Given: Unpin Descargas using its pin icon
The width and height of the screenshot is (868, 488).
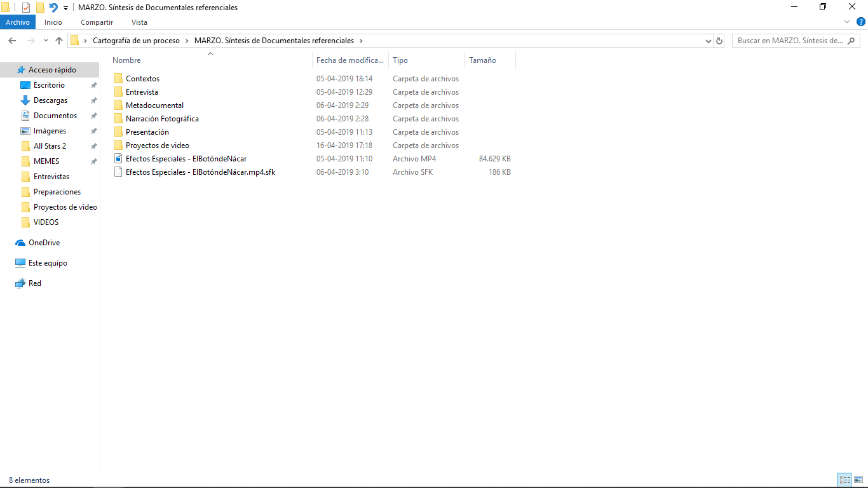Looking at the screenshot, I should 93,100.
